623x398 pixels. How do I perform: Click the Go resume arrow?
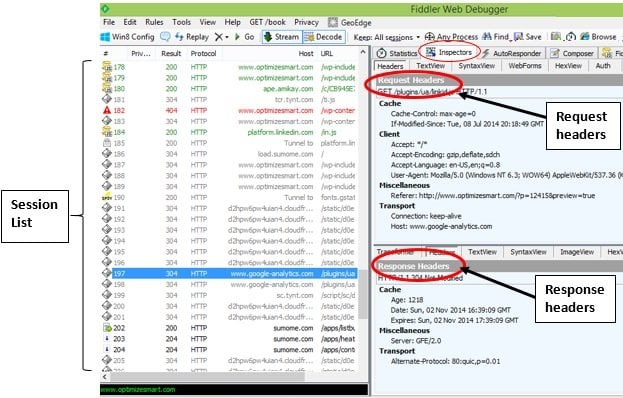(x=244, y=37)
